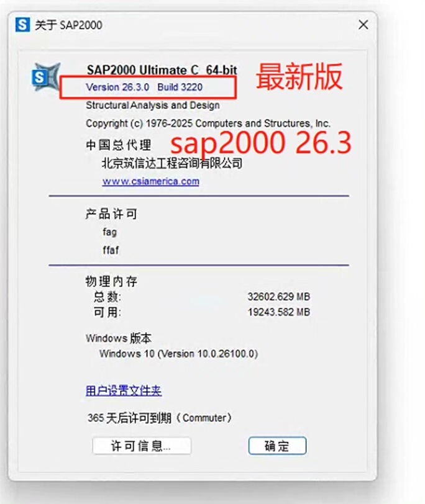Screen dimensions: 425x504
Task: Click the license name fag
Action: pyautogui.click(x=110, y=232)
